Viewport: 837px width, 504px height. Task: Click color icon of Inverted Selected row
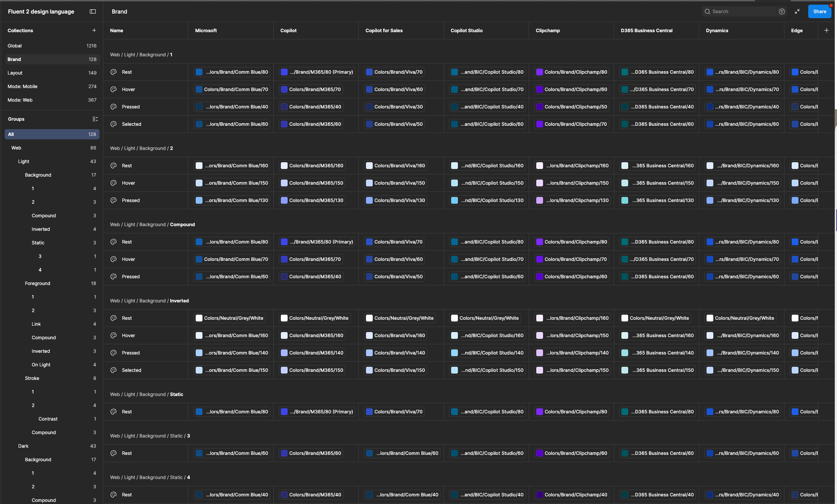114,370
